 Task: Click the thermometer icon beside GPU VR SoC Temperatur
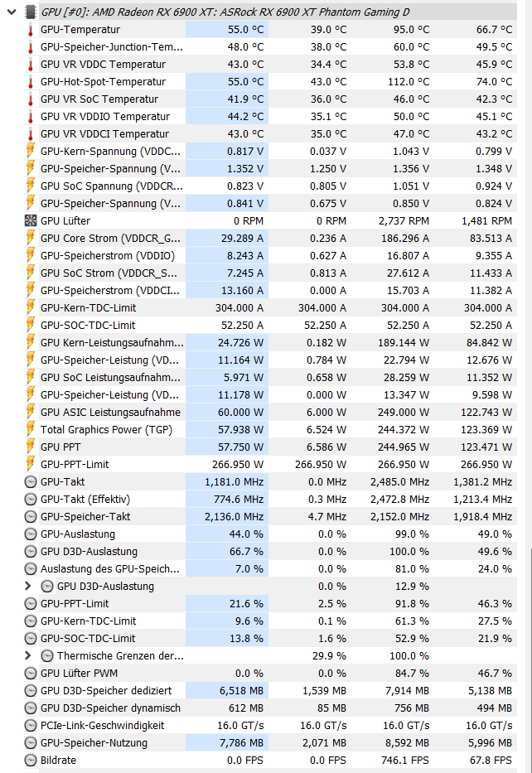(x=31, y=99)
